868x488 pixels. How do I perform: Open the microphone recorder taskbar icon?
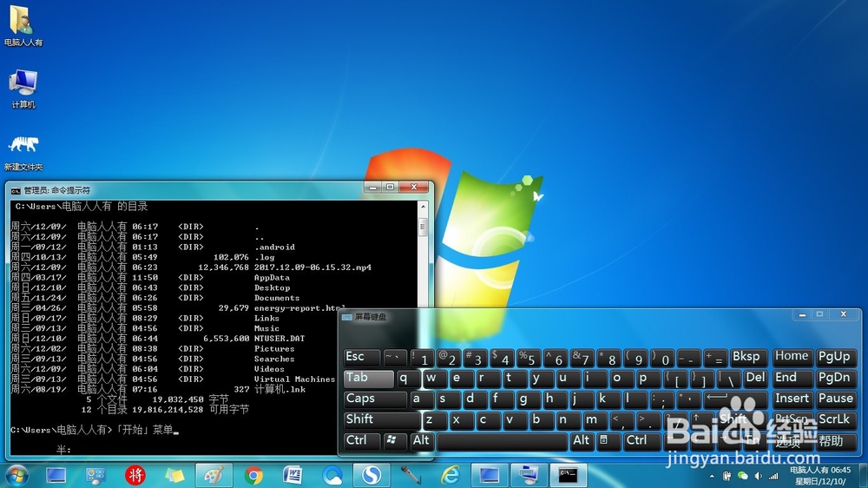[411, 475]
